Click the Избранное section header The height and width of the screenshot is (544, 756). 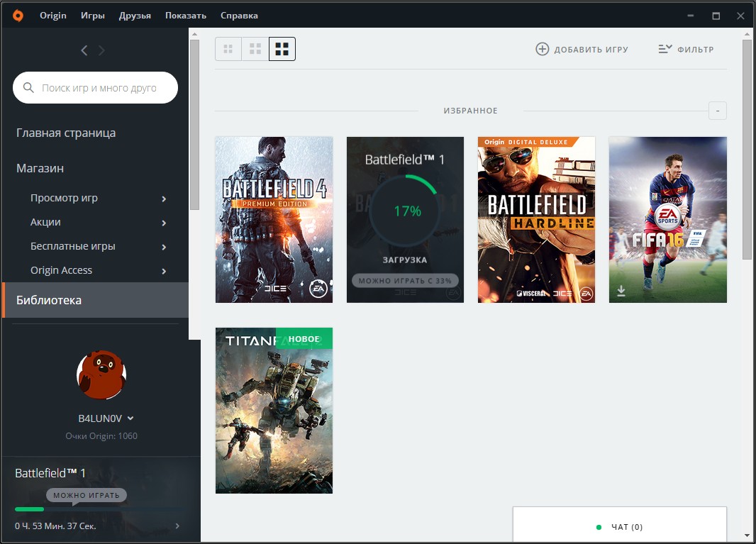point(471,111)
